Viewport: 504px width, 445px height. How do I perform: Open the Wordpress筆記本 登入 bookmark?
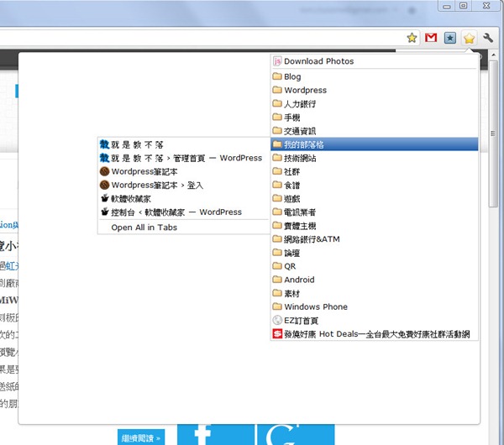(x=183, y=185)
